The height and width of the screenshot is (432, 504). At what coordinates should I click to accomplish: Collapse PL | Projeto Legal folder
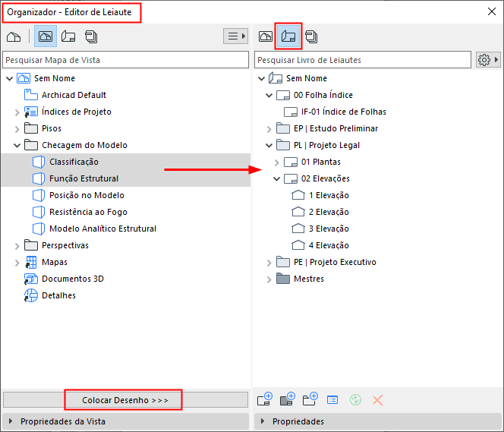pyautogui.click(x=269, y=145)
